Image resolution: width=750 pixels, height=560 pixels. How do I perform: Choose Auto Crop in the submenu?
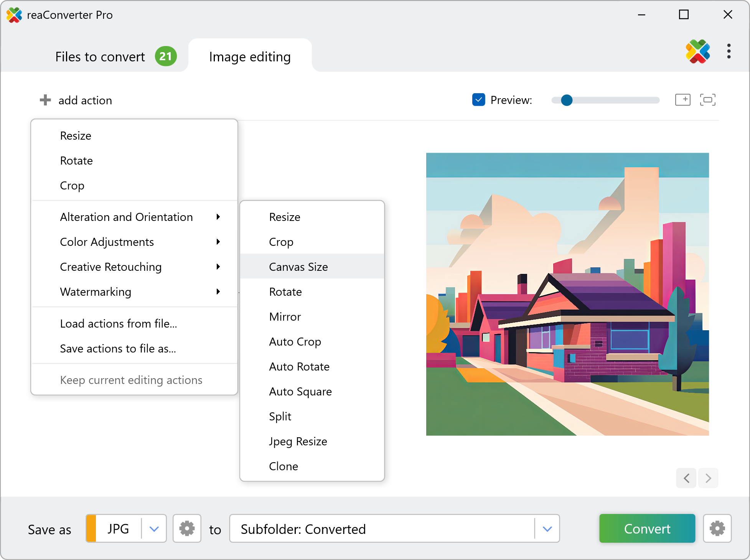(295, 342)
